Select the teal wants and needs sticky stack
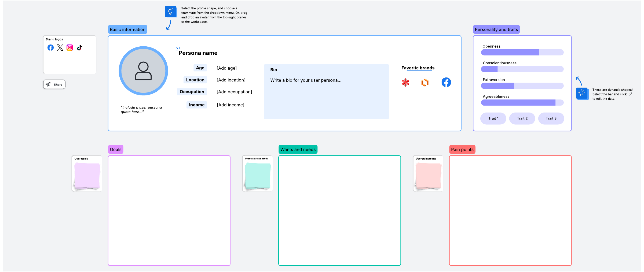Screen dimensions: 644x272 258,176
